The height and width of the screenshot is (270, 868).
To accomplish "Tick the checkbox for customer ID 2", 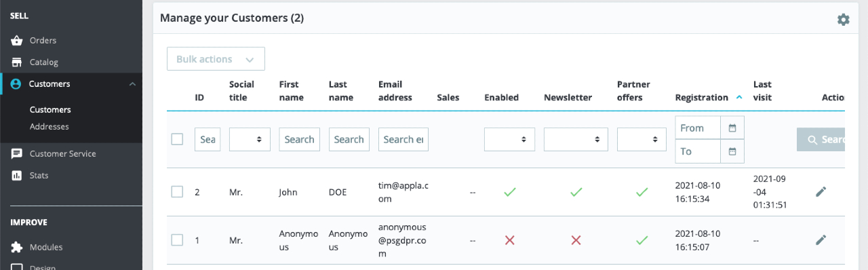I will click(x=177, y=192).
